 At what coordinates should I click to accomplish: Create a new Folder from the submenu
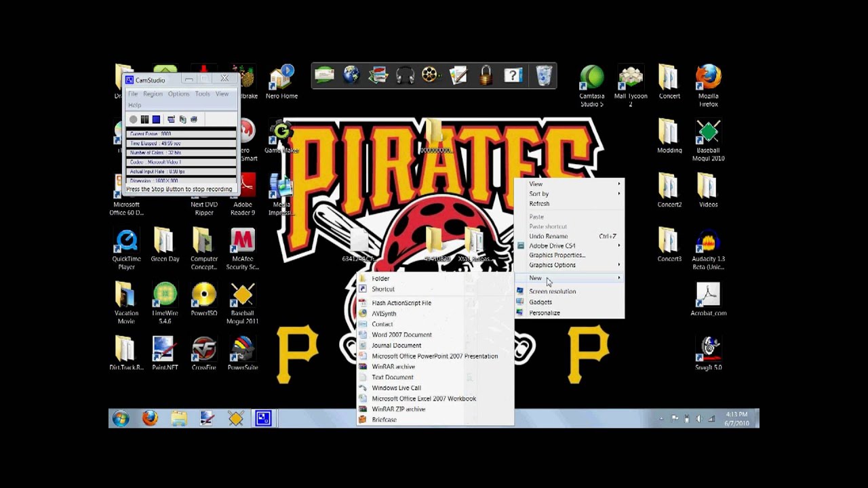[x=435, y=279]
